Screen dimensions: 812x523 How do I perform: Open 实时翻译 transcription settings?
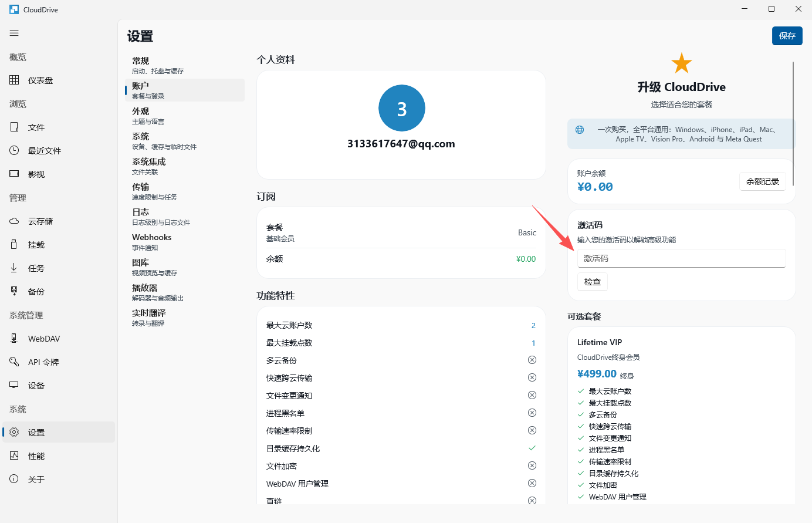[185, 318]
